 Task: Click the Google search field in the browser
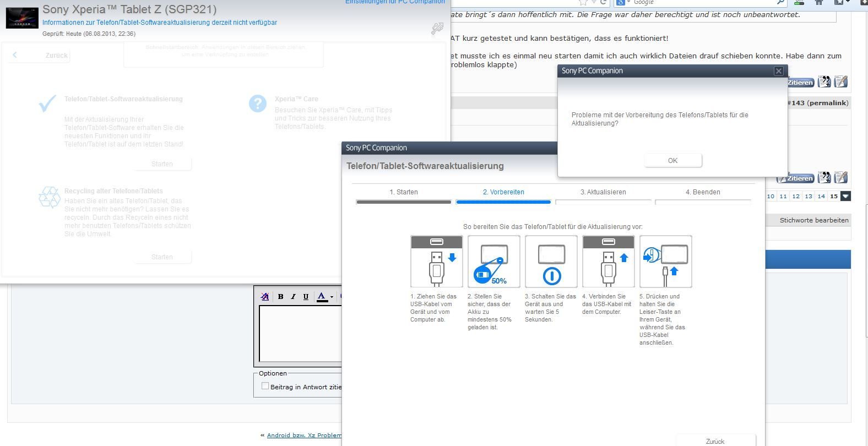click(x=702, y=2)
